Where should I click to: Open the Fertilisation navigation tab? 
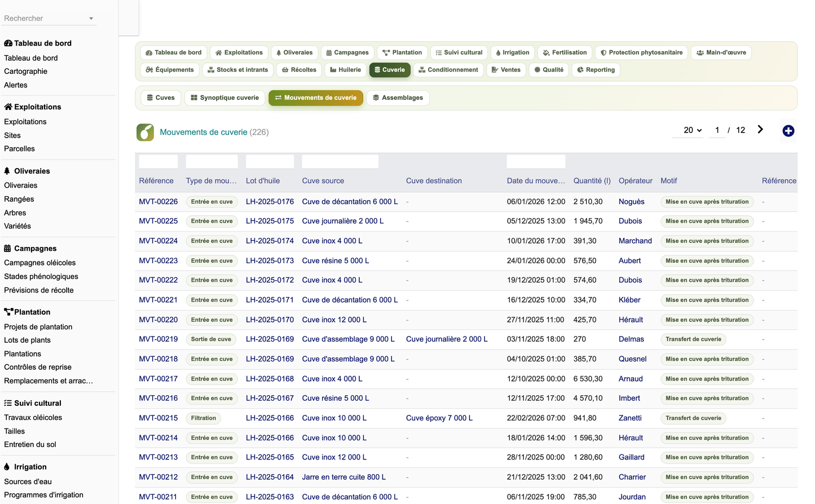pos(565,52)
